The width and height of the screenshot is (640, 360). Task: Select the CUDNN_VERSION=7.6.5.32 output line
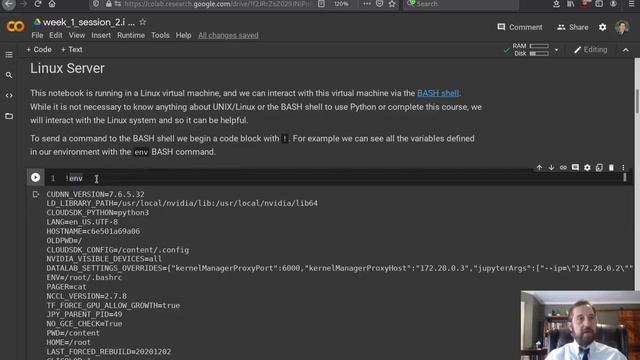(96, 194)
